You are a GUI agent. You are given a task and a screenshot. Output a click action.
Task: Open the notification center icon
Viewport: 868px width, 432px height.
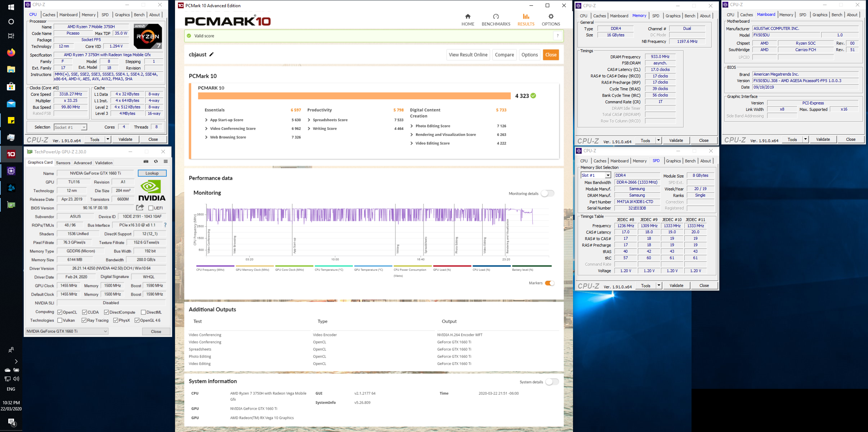(x=12, y=422)
